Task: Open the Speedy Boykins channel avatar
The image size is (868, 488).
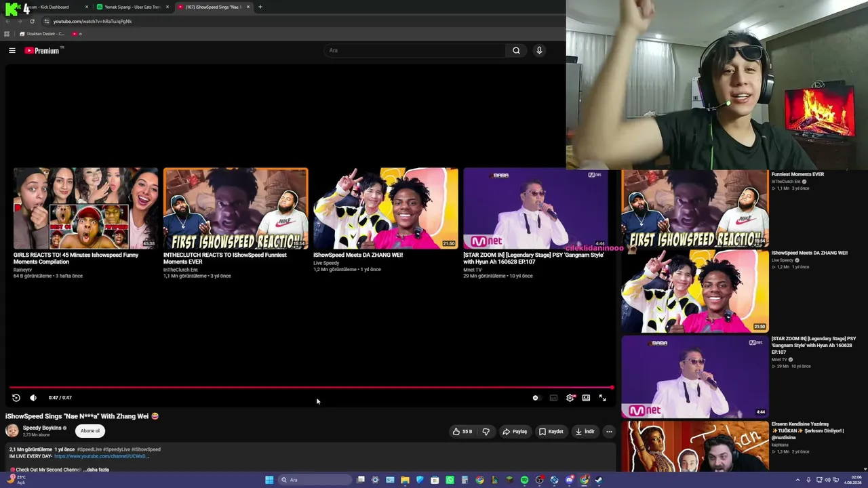Action: click(12, 430)
